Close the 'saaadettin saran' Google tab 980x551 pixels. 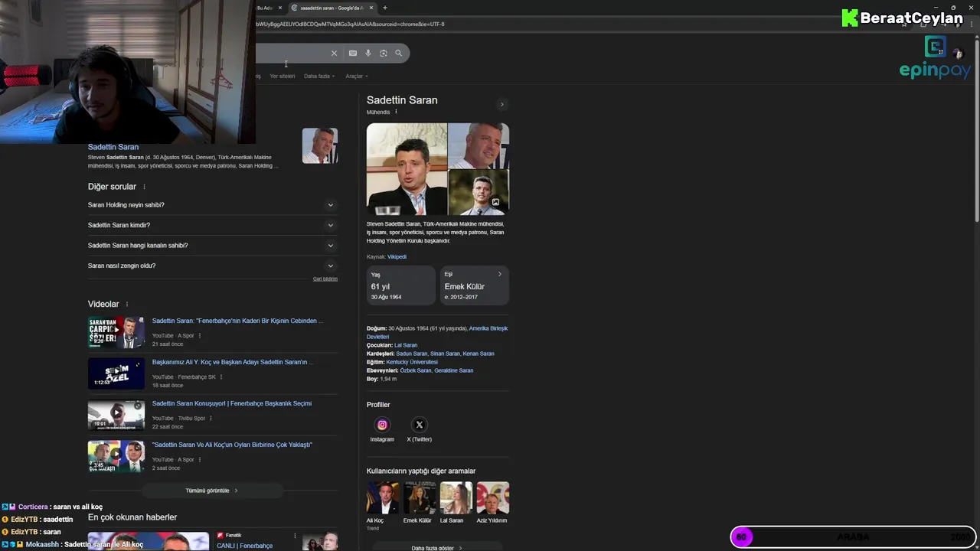tap(371, 8)
